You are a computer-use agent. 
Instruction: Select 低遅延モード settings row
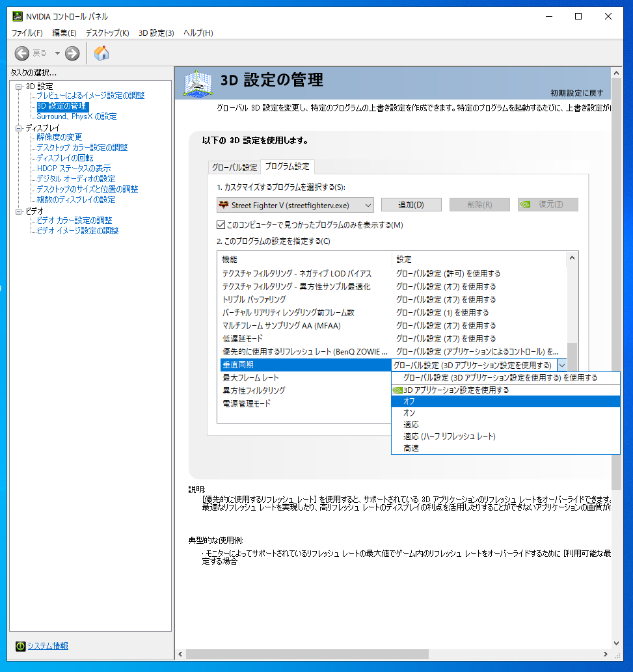pyautogui.click(x=392, y=338)
